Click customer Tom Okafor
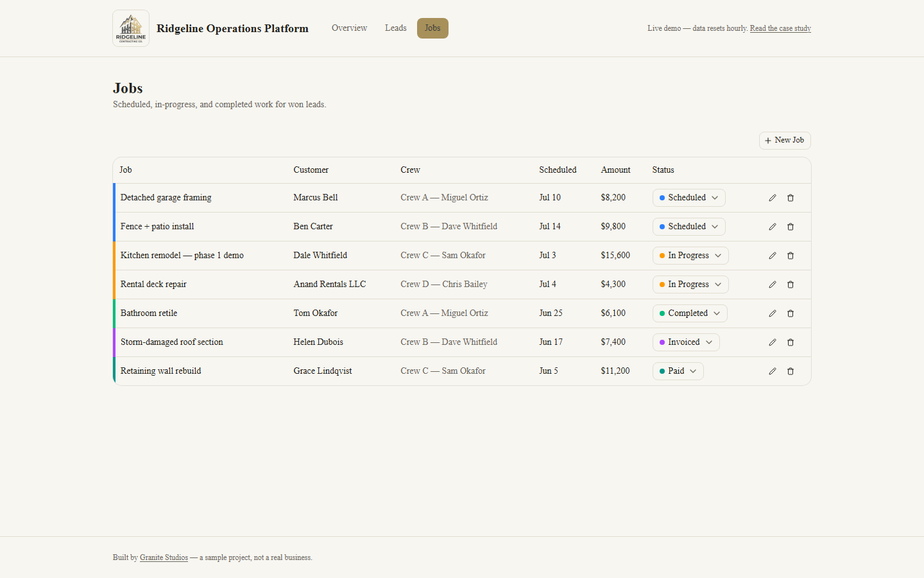 [x=316, y=313]
